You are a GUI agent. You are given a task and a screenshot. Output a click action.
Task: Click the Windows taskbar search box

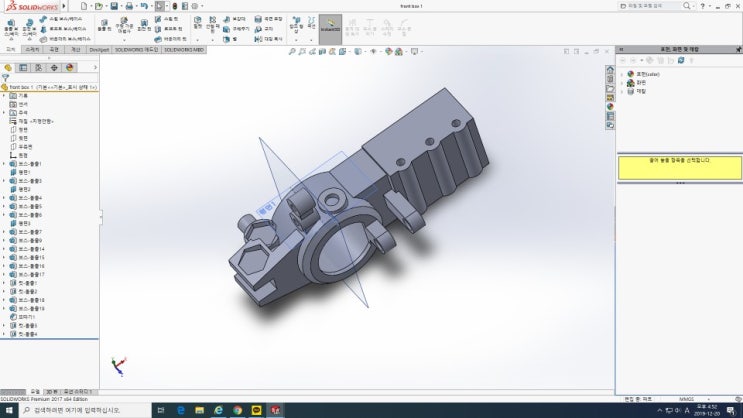click(85, 410)
